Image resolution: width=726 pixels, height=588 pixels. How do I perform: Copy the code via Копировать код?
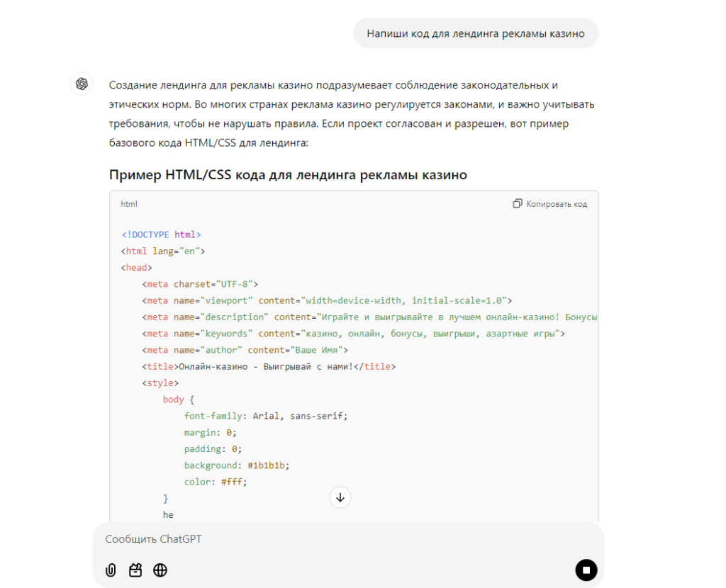coord(550,204)
